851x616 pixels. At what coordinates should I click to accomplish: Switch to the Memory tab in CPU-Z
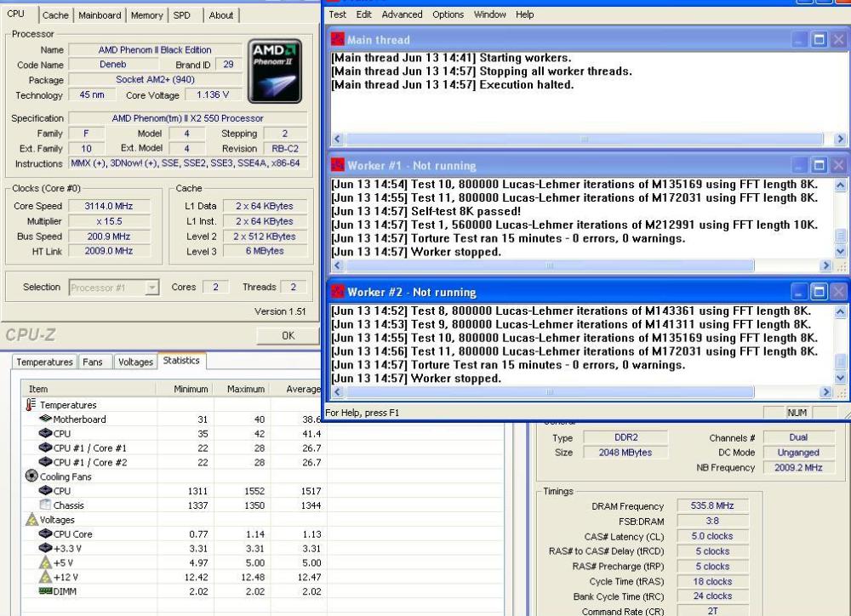(146, 15)
